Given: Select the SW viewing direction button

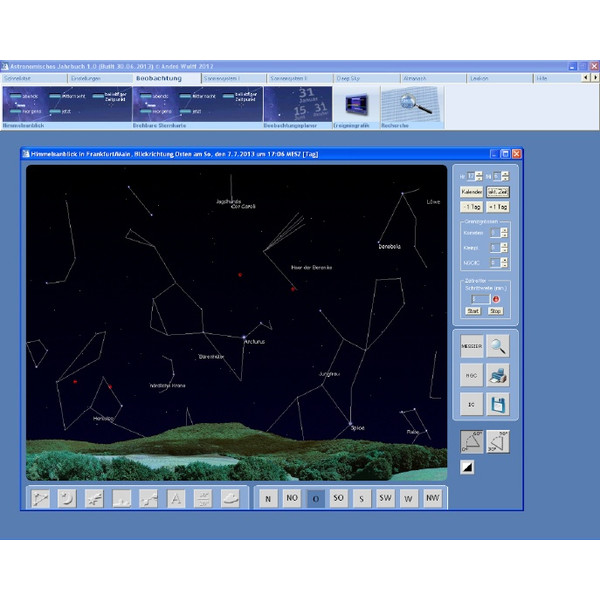Looking at the screenshot, I should [x=387, y=498].
